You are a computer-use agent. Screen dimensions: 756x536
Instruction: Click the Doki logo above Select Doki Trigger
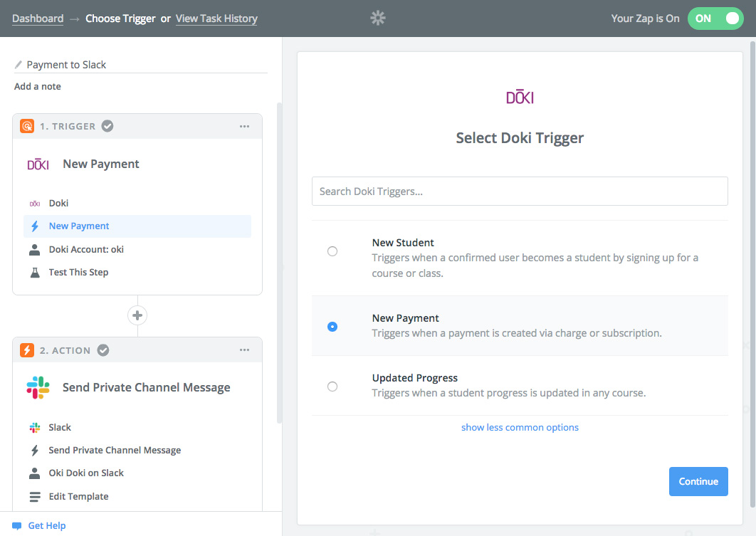520,97
